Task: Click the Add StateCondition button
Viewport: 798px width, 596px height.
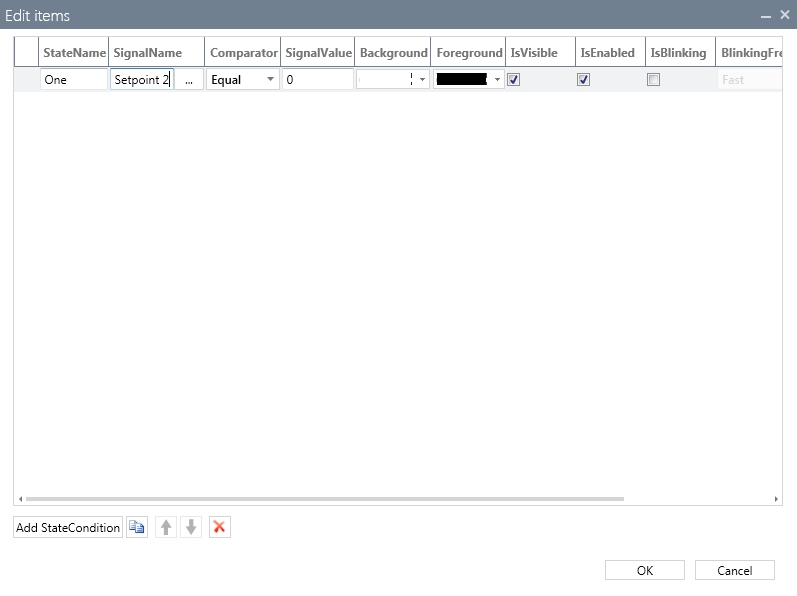Action: coord(68,527)
